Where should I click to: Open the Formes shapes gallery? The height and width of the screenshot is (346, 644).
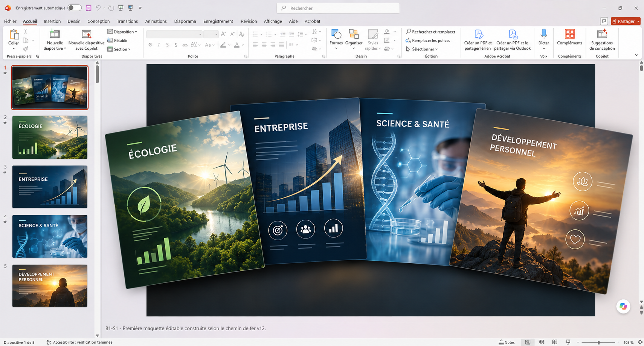[336, 39]
